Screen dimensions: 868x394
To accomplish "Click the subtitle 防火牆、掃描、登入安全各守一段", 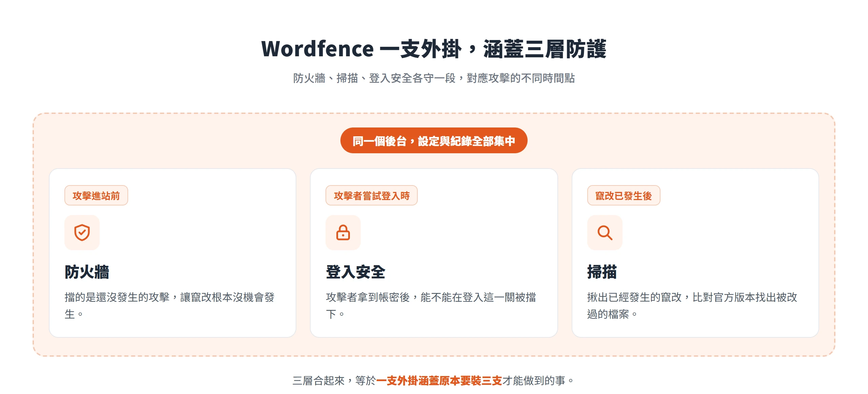I will pos(374,78).
